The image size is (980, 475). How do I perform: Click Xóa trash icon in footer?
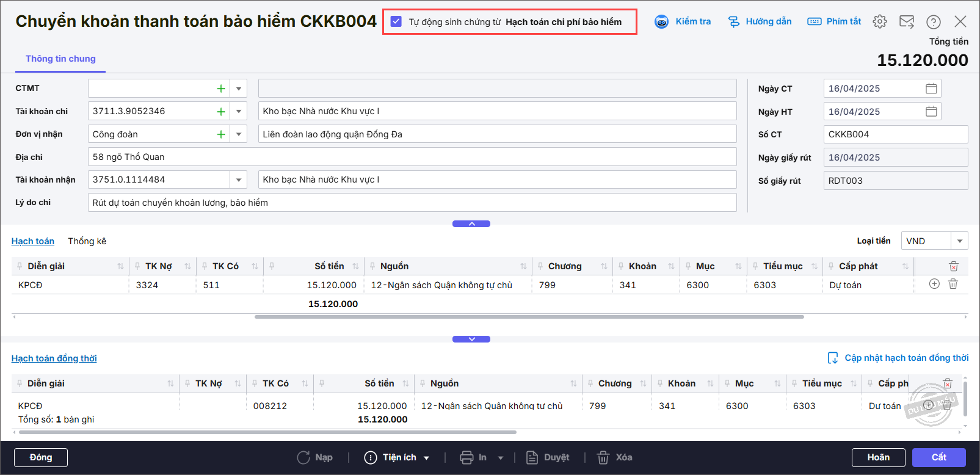point(603,457)
